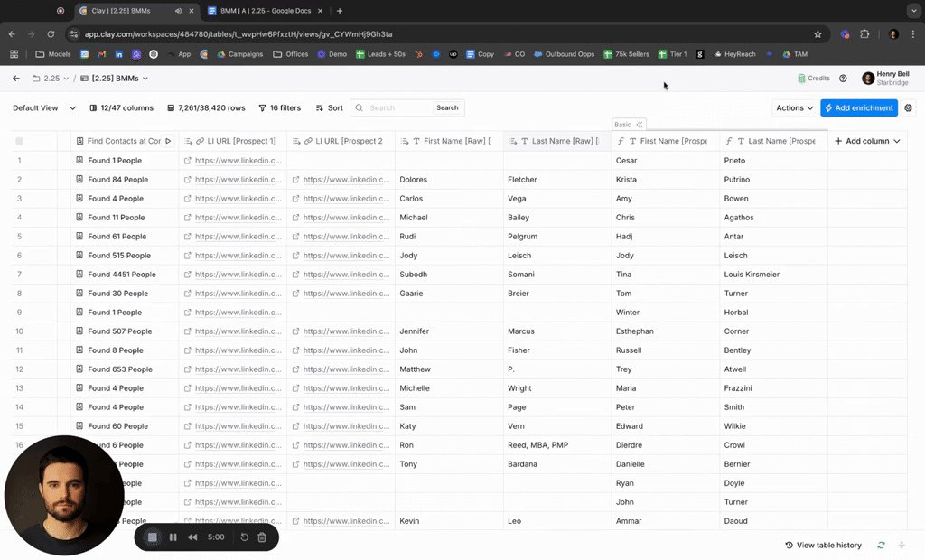The width and height of the screenshot is (925, 560).
Task: Open the 16 filters menu
Action: 280,107
